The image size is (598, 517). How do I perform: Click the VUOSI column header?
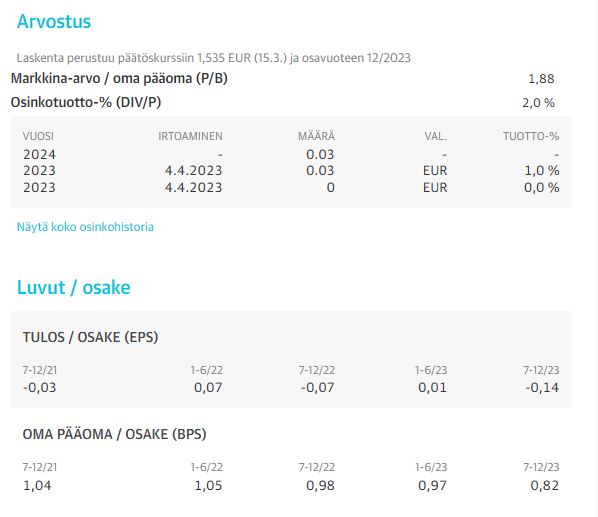point(38,136)
